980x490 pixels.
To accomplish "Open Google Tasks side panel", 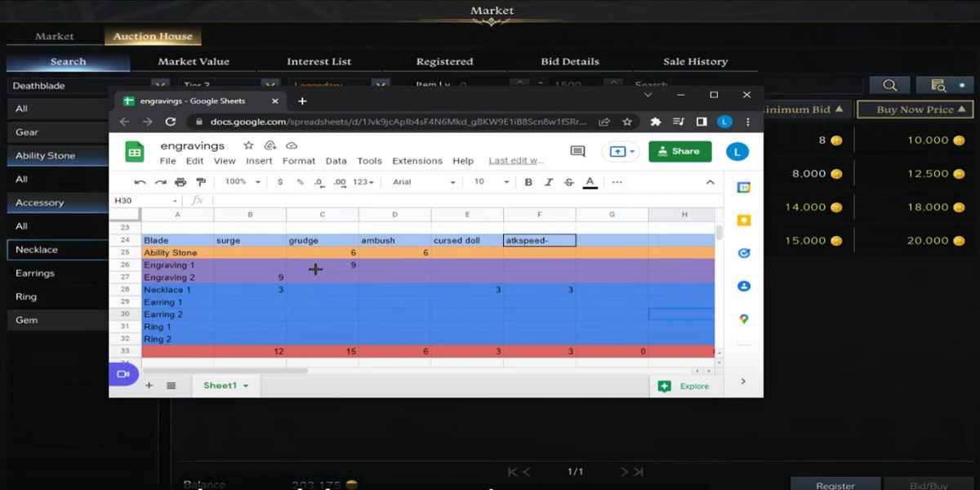I will click(x=744, y=253).
